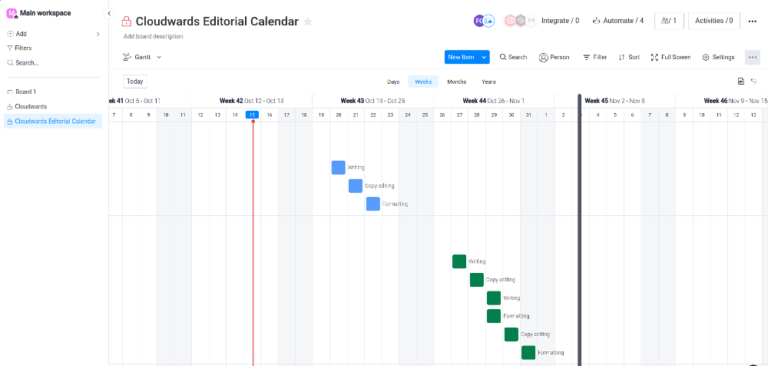The height and width of the screenshot is (366, 768).
Task: Filter by Person
Action: pyautogui.click(x=554, y=57)
